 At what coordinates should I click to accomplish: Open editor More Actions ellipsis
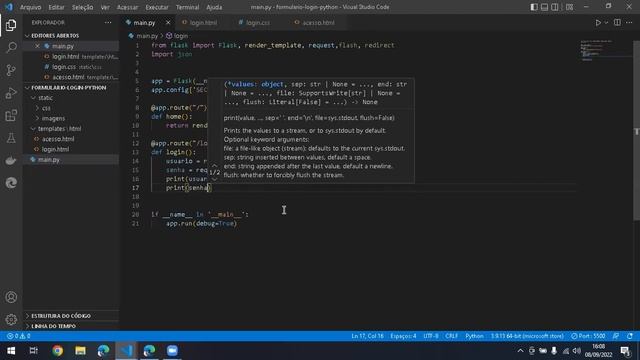629,23
